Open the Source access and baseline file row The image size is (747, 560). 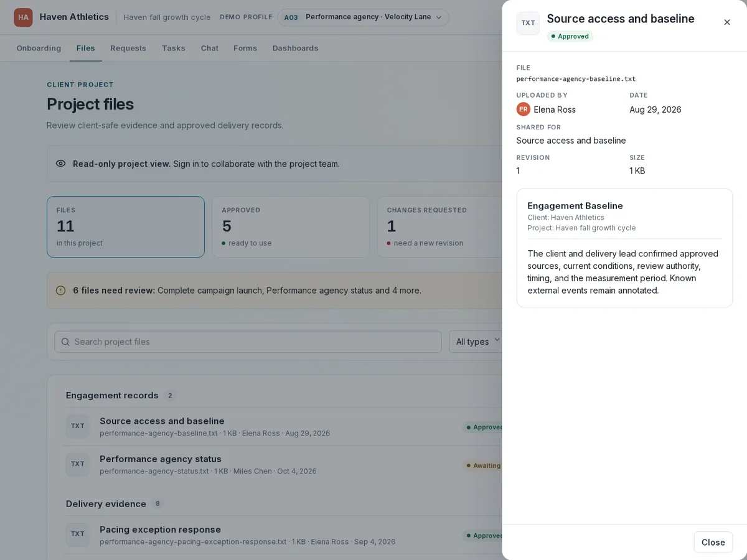(283, 427)
